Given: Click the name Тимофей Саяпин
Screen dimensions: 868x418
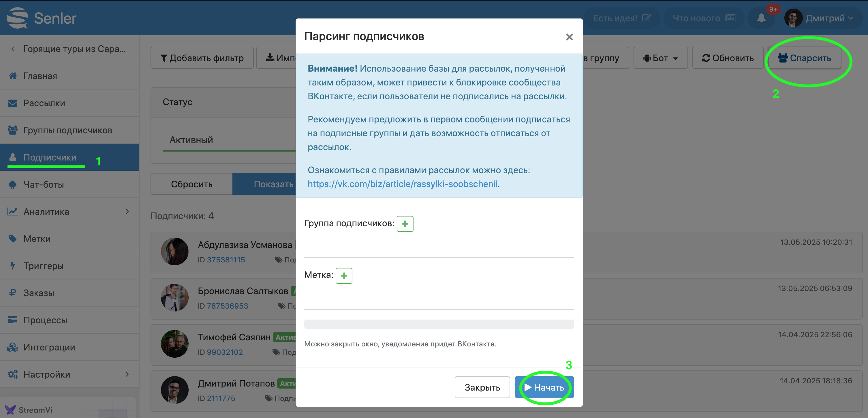Looking at the screenshot, I should (234, 337).
